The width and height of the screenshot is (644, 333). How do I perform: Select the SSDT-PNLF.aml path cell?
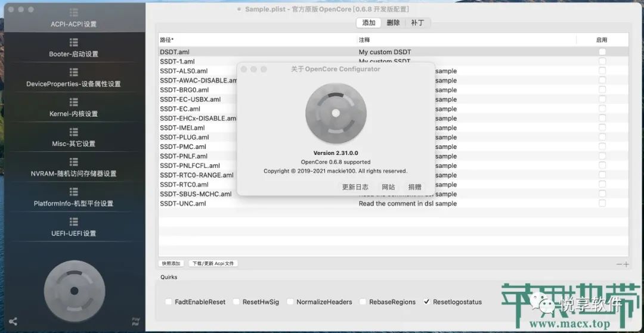point(184,156)
